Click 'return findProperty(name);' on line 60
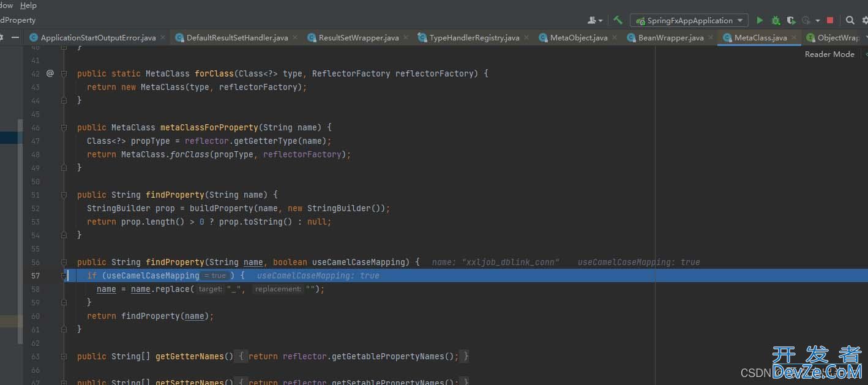 [151, 316]
